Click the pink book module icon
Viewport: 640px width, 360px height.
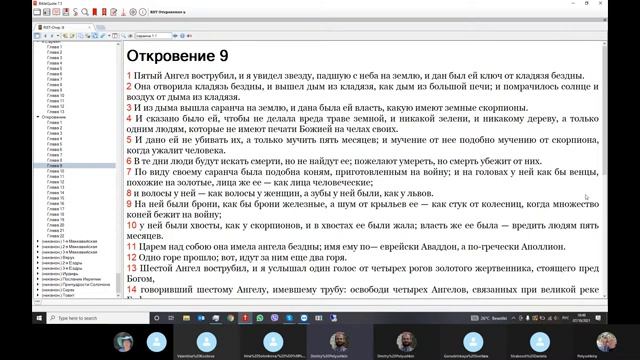click(x=56, y=12)
